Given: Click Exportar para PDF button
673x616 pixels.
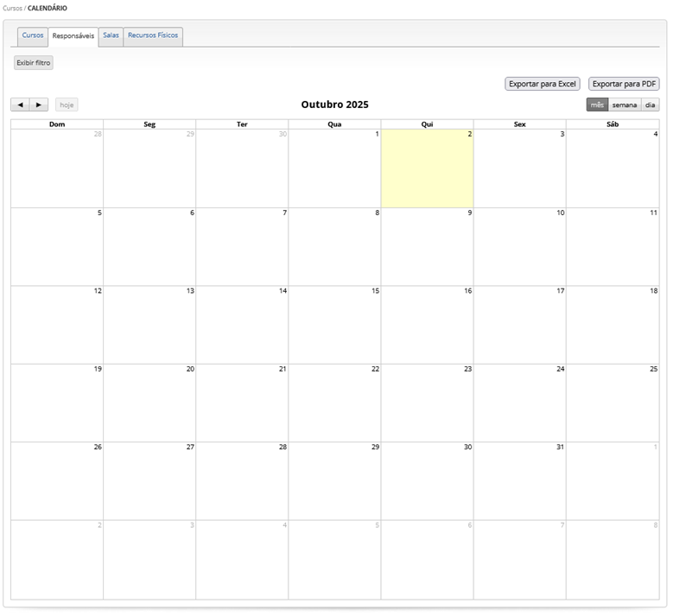Looking at the screenshot, I should (624, 84).
